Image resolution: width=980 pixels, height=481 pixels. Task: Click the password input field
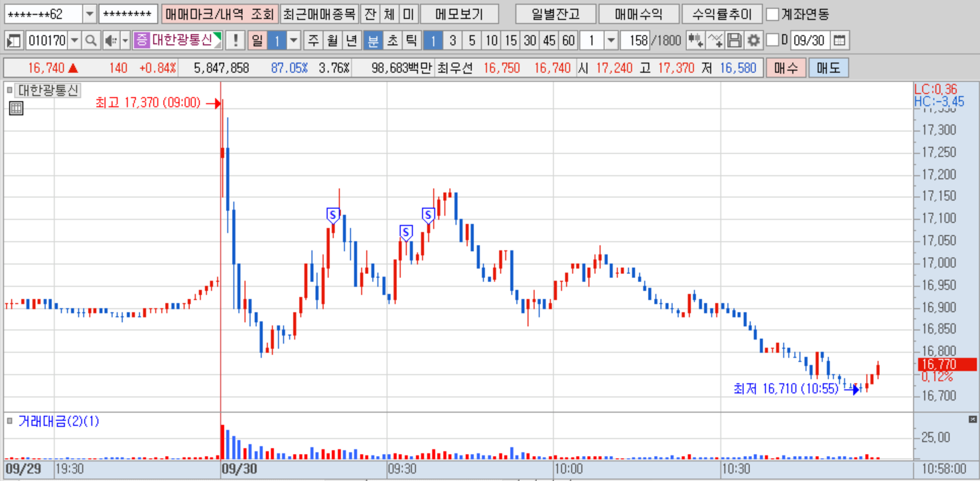(129, 14)
